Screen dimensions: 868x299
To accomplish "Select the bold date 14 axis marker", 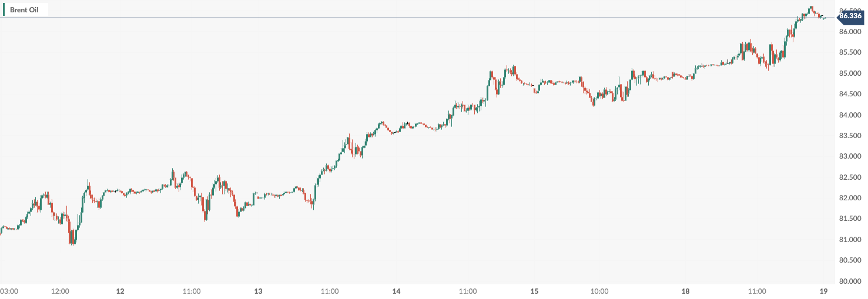I will coord(396,291).
